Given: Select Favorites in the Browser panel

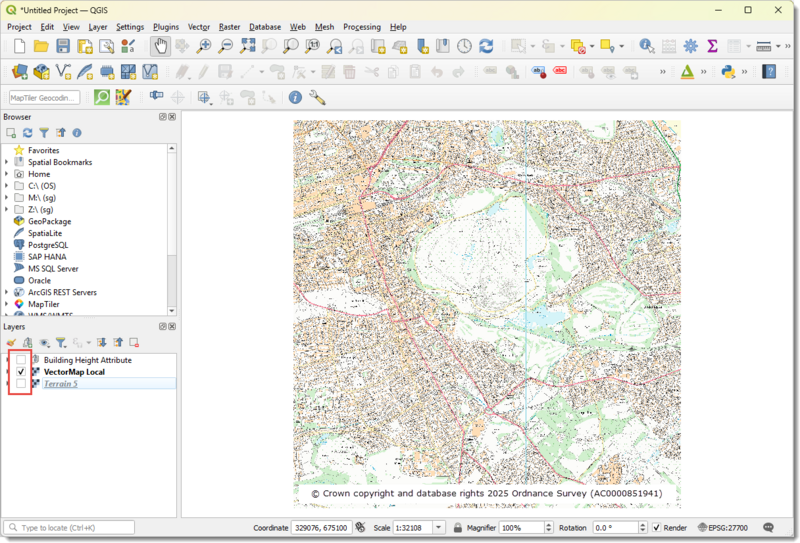Looking at the screenshot, I should tap(43, 150).
